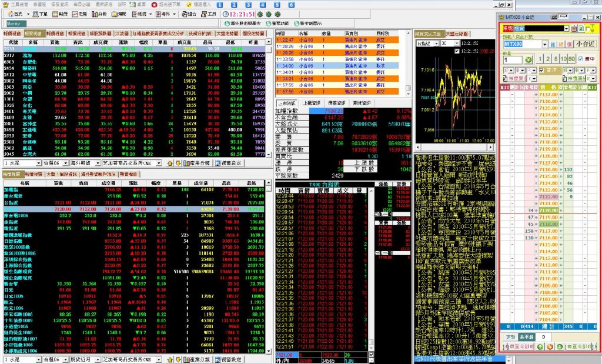The height and width of the screenshot is (364, 602).
Task: Click the order quantity input field
Action: pyautogui.click(x=513, y=60)
